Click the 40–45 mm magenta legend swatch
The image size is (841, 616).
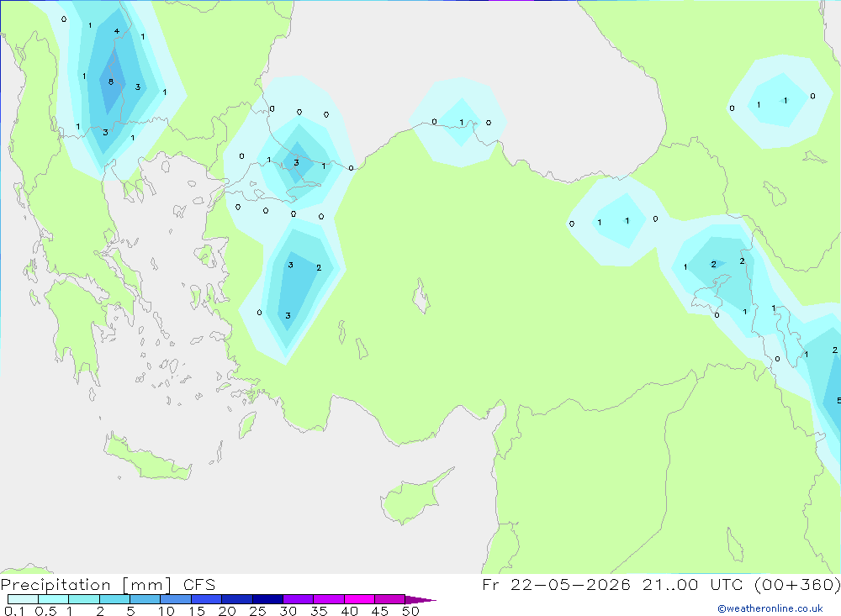tap(359, 599)
